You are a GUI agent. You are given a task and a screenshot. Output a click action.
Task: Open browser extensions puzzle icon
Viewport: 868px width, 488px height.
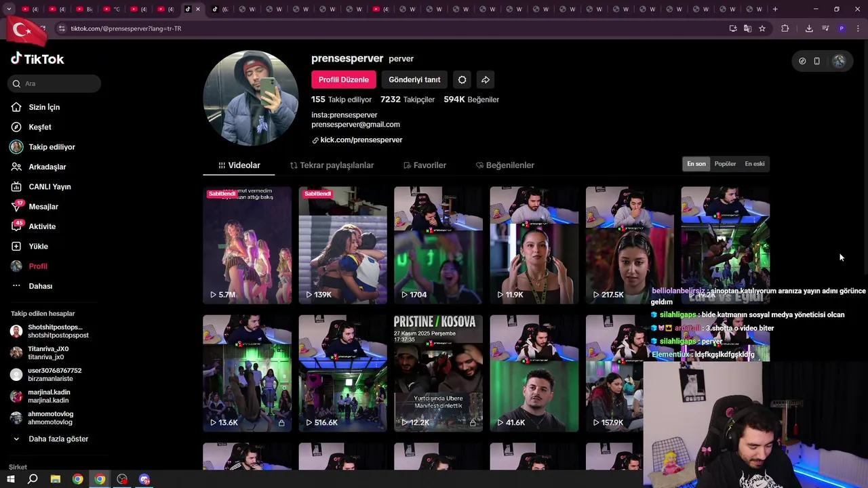[785, 28]
